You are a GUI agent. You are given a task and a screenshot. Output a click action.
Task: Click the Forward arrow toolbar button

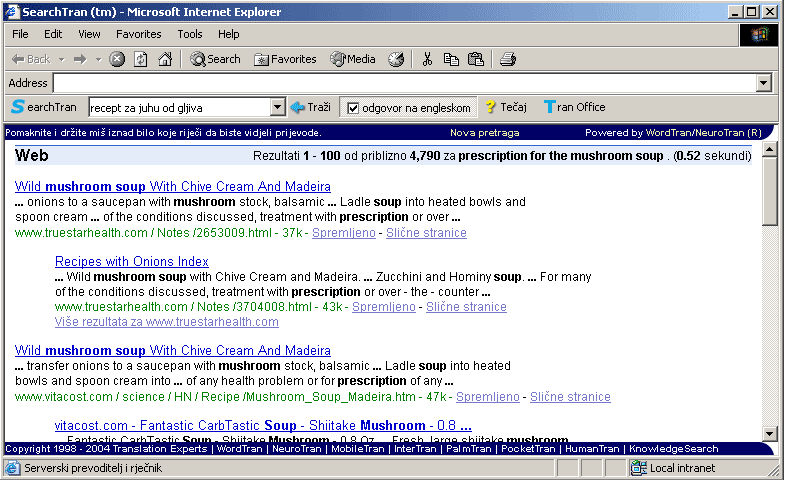coord(80,60)
